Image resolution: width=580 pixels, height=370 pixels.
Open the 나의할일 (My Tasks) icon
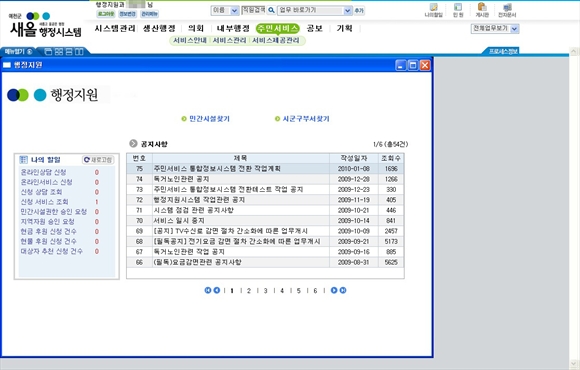coord(434,10)
